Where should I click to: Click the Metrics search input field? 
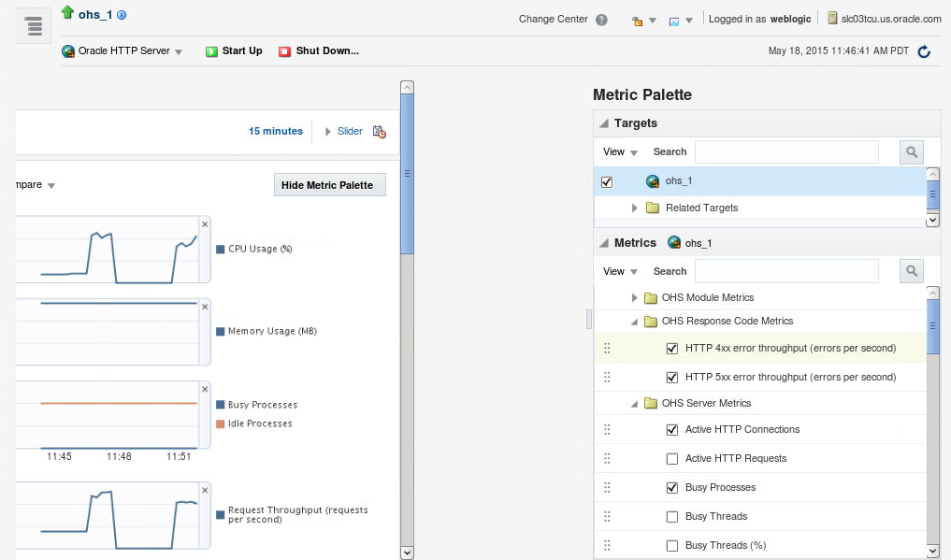coord(786,271)
